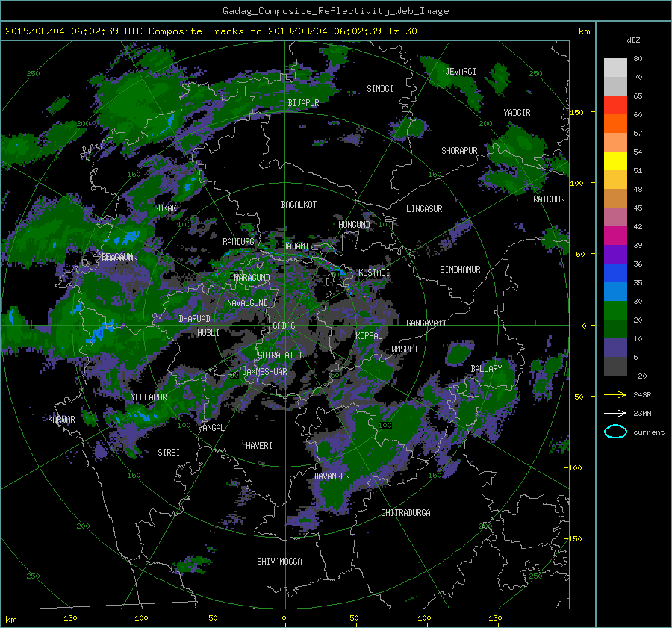Pick the light blue swatch in dBZ legend
This screenshot has height=628, width=672.
tap(615, 292)
